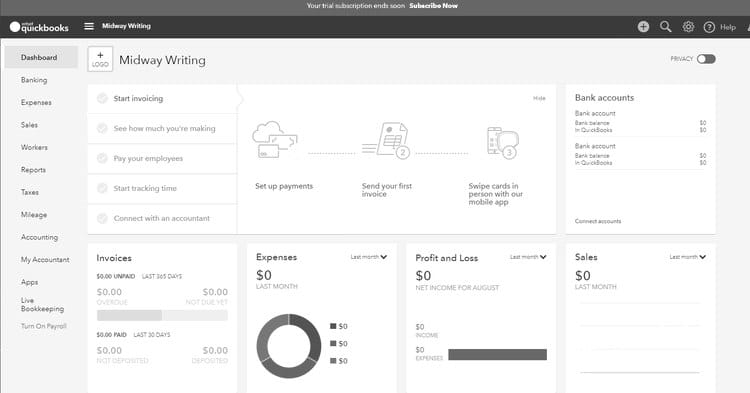Click Turn On Payroll link
Image resolution: width=750 pixels, height=393 pixels.
44,326
